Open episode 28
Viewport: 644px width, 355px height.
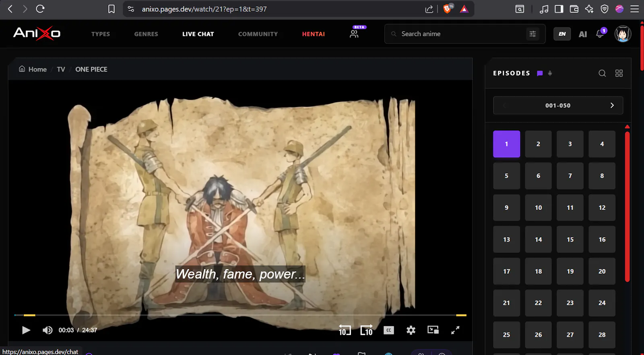click(x=602, y=334)
